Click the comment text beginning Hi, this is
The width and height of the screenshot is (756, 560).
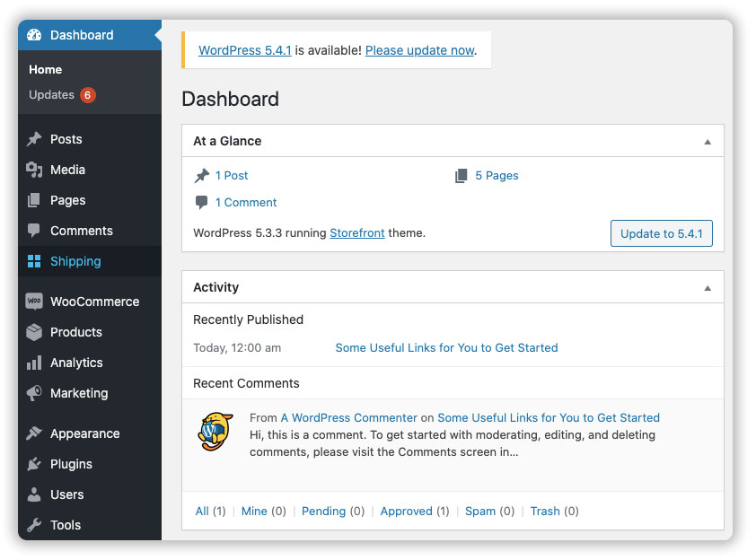453,443
